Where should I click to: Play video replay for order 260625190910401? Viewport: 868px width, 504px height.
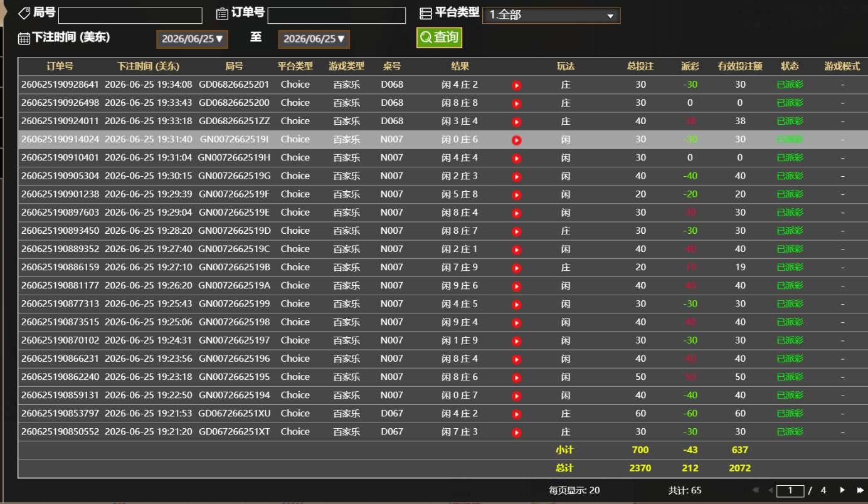click(x=517, y=159)
